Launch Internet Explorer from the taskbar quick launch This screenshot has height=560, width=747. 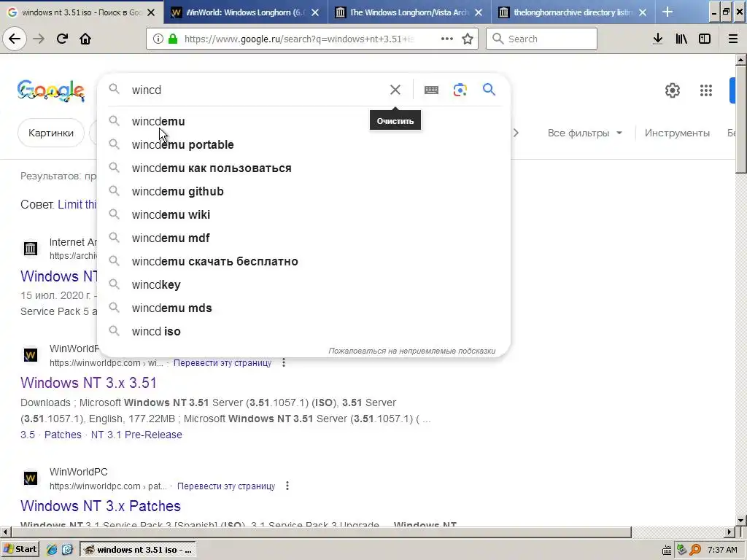(52, 550)
